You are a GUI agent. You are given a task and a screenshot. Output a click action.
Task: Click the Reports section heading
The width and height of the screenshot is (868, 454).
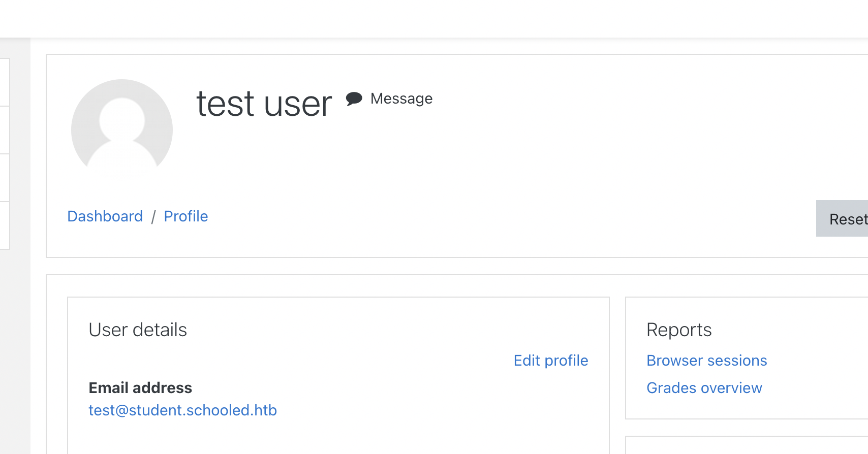pos(679,330)
